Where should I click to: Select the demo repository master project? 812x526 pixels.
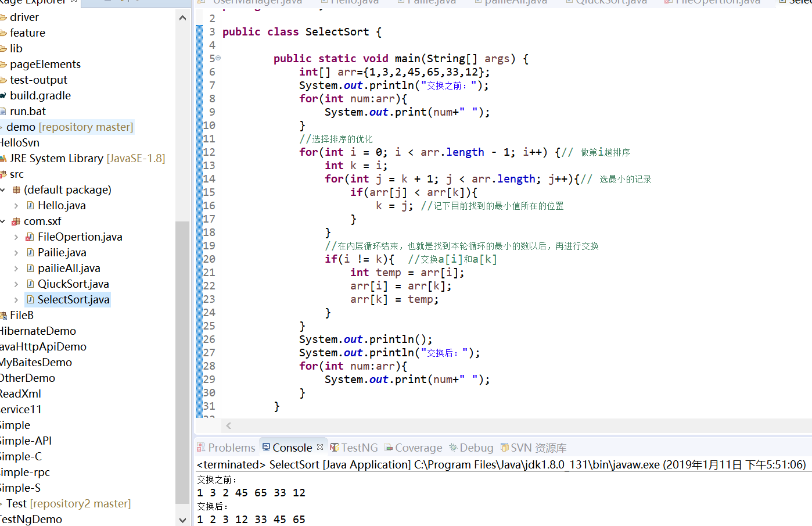[x=69, y=127]
